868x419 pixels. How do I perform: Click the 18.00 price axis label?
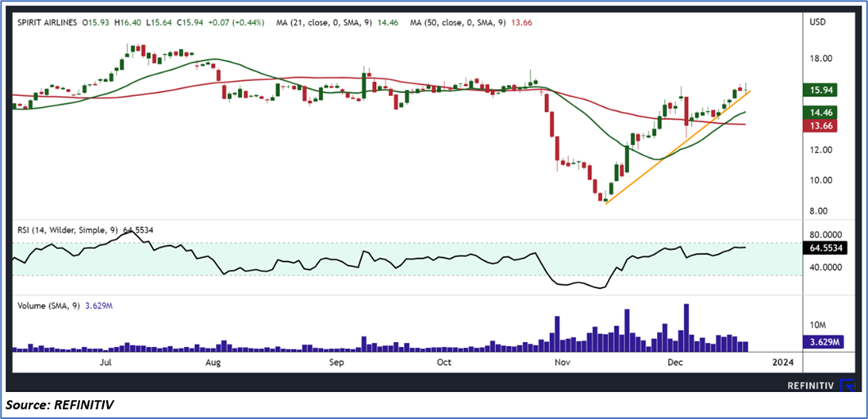[x=822, y=58]
